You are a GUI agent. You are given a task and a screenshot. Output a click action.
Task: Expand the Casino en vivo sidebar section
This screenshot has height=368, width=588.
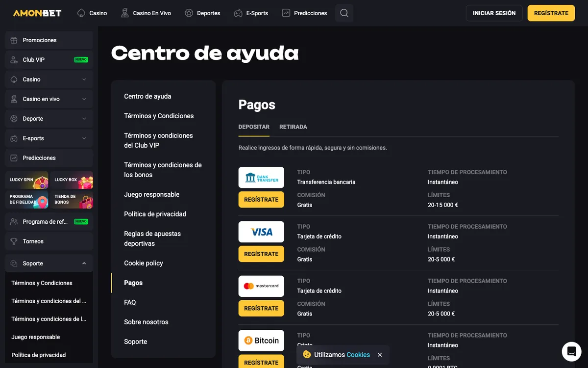[84, 99]
